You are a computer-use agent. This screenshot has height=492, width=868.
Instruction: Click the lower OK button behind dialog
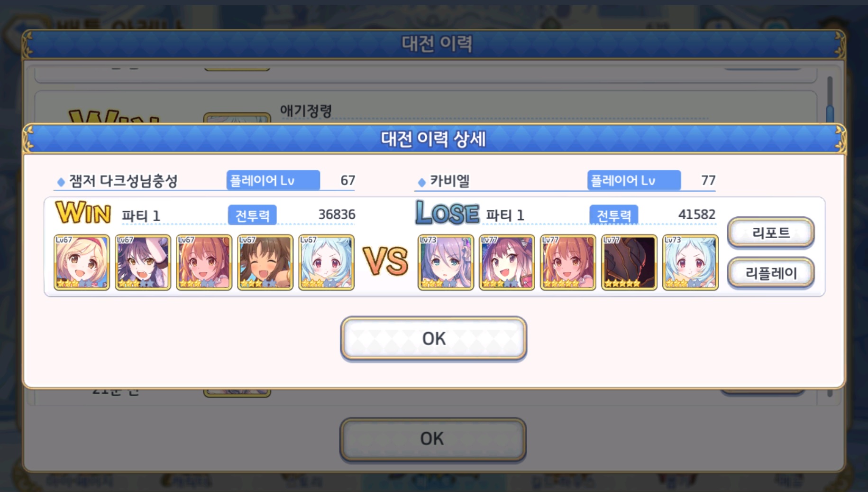[x=432, y=439]
